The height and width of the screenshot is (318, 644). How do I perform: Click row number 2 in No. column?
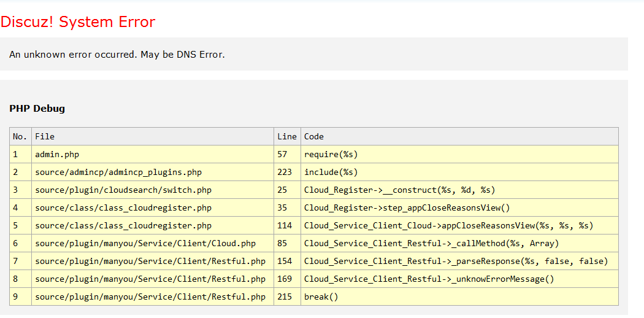(x=20, y=172)
